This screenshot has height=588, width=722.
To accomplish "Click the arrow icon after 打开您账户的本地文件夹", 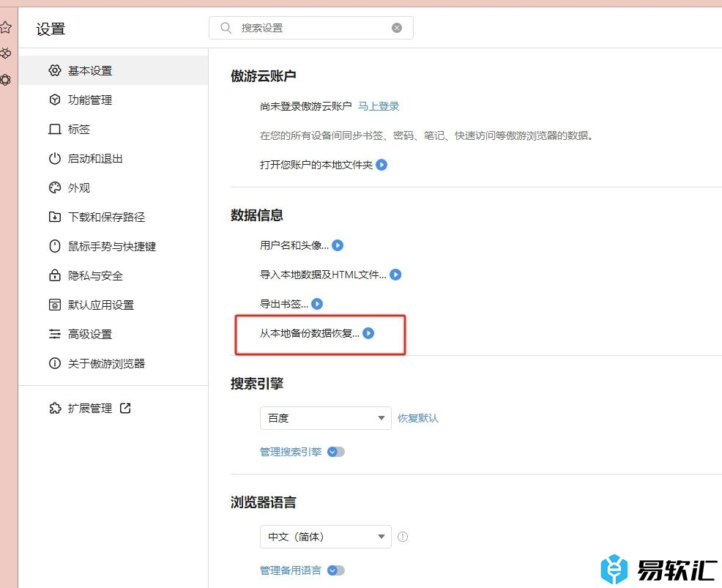I will coord(382,164).
